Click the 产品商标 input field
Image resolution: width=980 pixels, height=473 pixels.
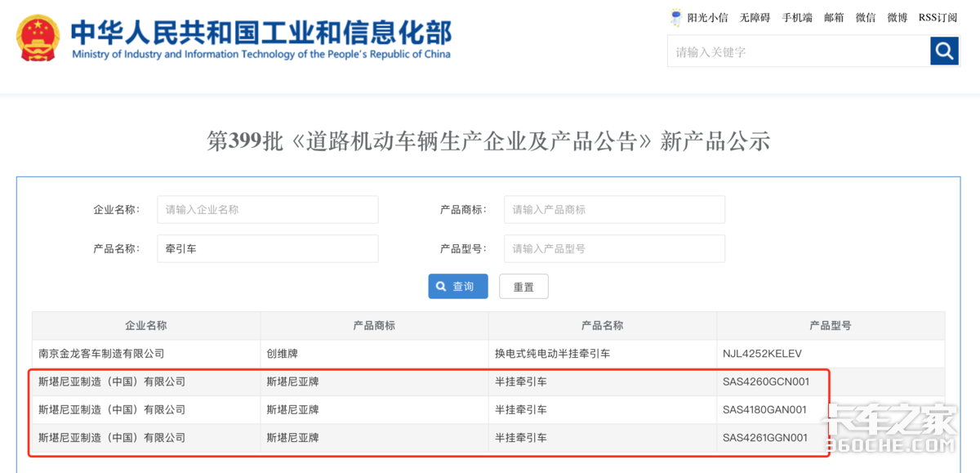pos(614,210)
